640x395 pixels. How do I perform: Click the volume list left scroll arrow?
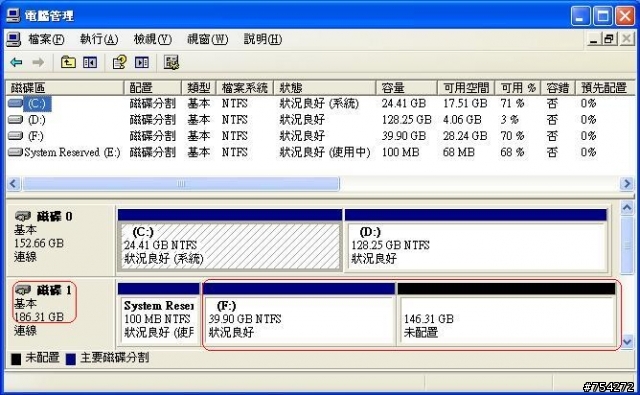click(x=13, y=184)
